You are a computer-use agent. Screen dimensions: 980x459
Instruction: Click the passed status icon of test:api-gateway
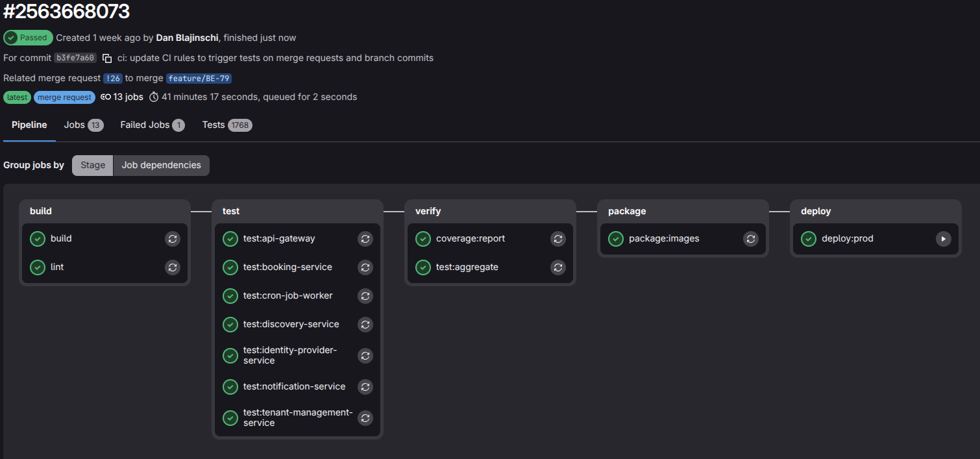(x=230, y=238)
